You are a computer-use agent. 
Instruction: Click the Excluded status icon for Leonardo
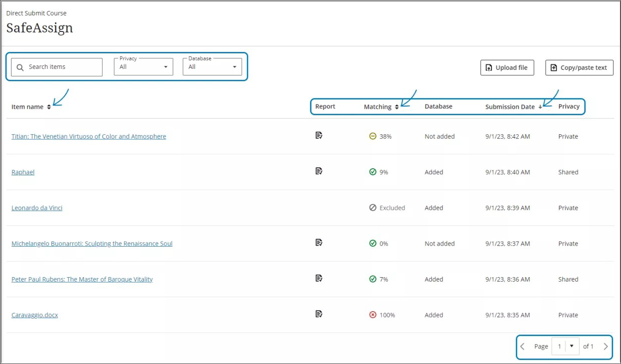point(372,208)
